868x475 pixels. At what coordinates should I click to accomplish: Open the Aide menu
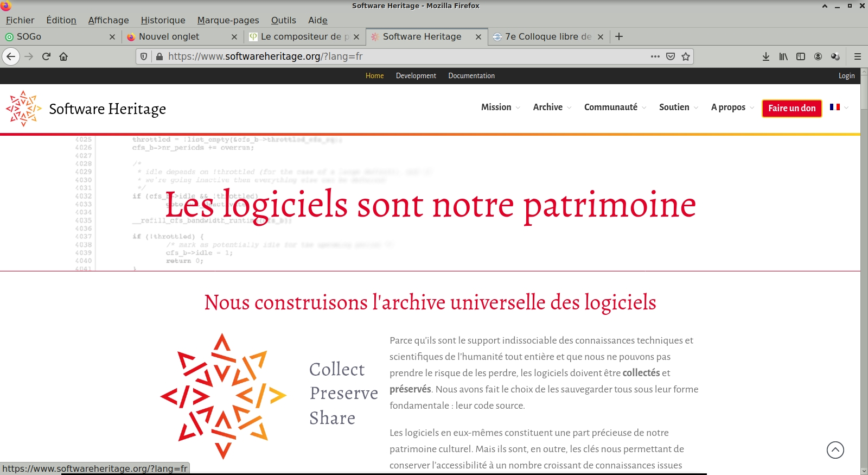(x=318, y=20)
